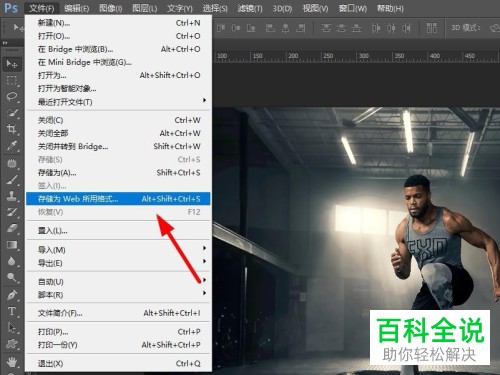Choose 存储为(A)... menu entry

118,173
